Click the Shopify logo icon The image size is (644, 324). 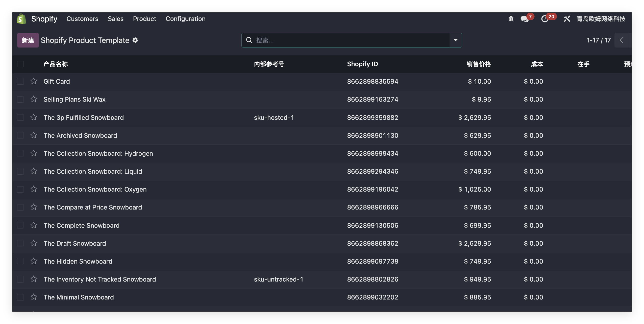[21, 18]
